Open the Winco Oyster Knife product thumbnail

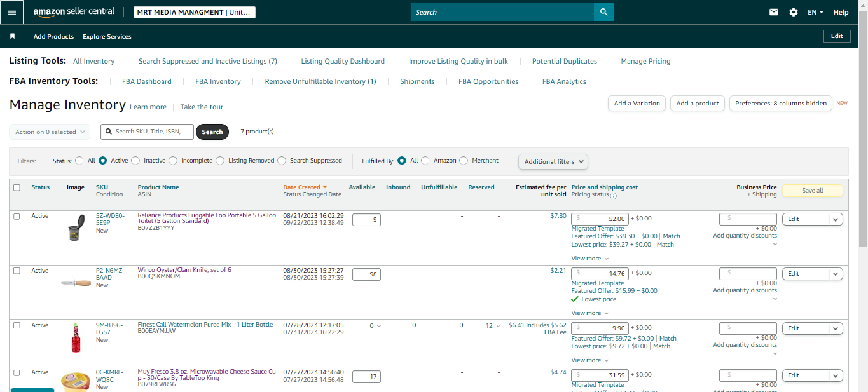[x=76, y=283]
